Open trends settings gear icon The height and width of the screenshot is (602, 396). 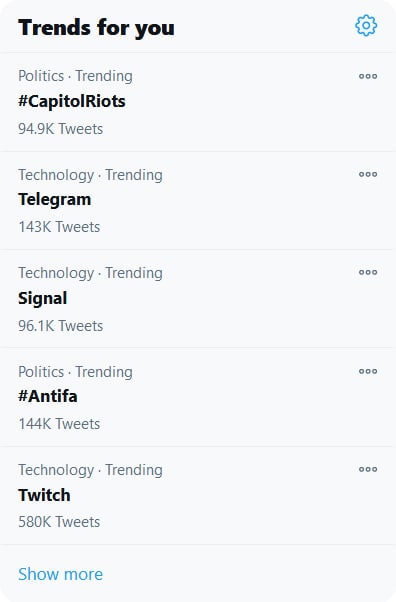click(x=366, y=26)
